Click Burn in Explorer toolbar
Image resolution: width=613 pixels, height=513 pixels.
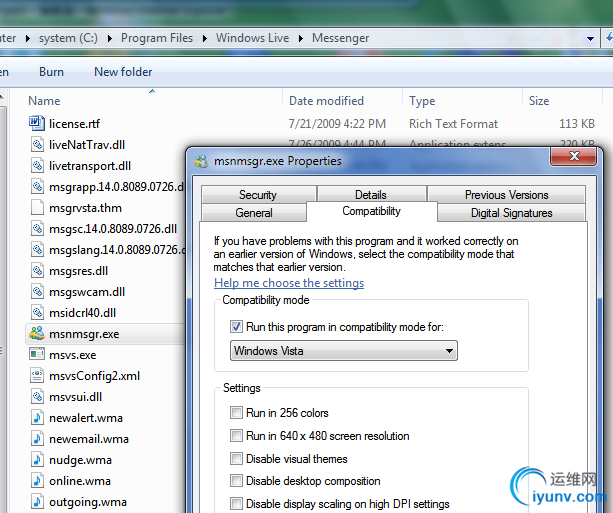51,72
